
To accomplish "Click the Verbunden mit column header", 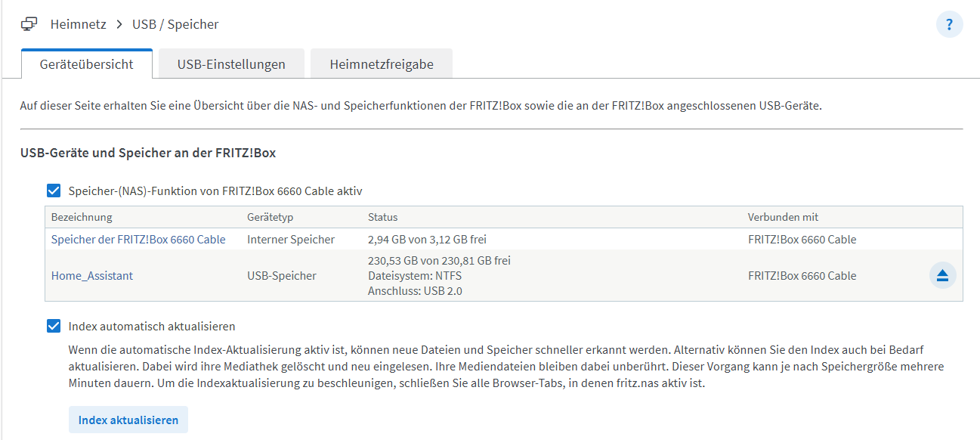I will coord(783,217).
